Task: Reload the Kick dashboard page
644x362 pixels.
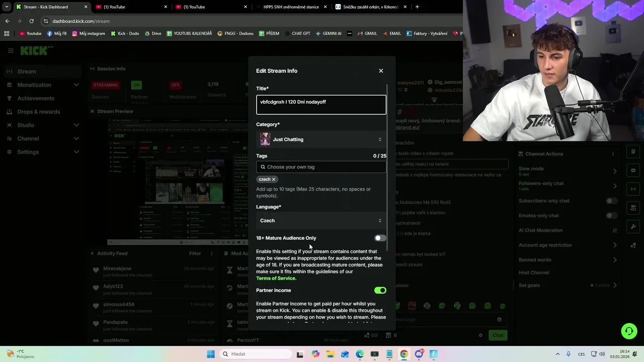Action: pyautogui.click(x=31, y=21)
